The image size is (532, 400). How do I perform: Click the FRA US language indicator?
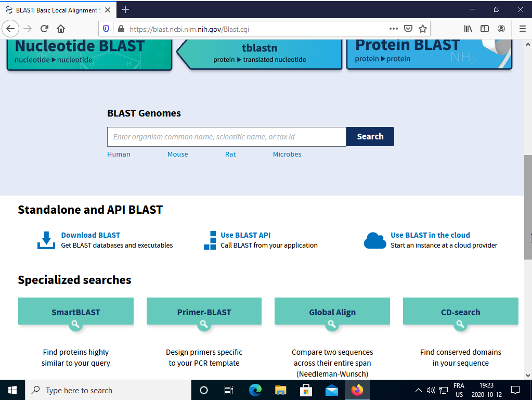tap(459, 390)
